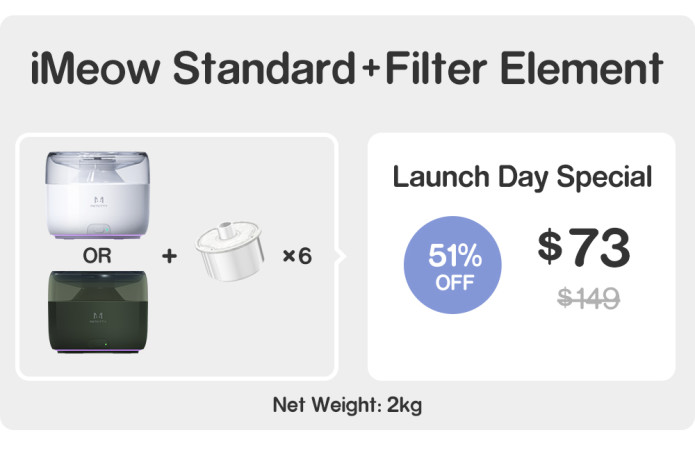Click the dark green iMeow fountain image
This screenshot has width=695, height=453.
98,312
